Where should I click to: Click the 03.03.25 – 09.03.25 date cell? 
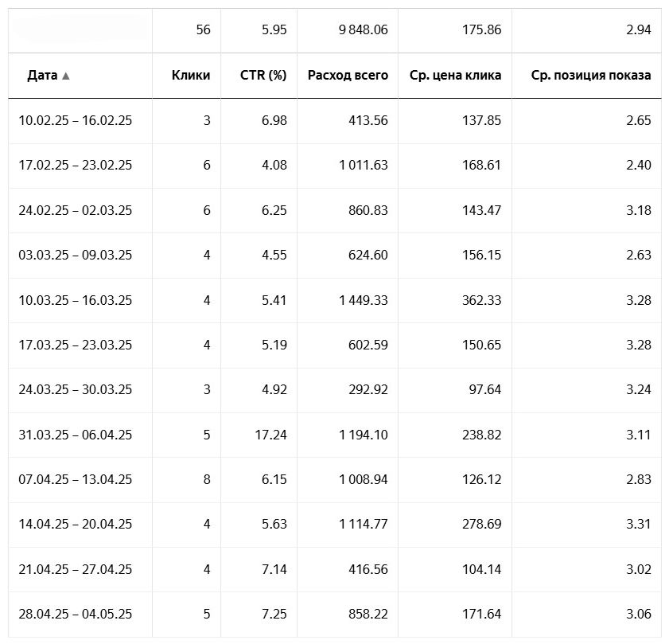(76, 256)
